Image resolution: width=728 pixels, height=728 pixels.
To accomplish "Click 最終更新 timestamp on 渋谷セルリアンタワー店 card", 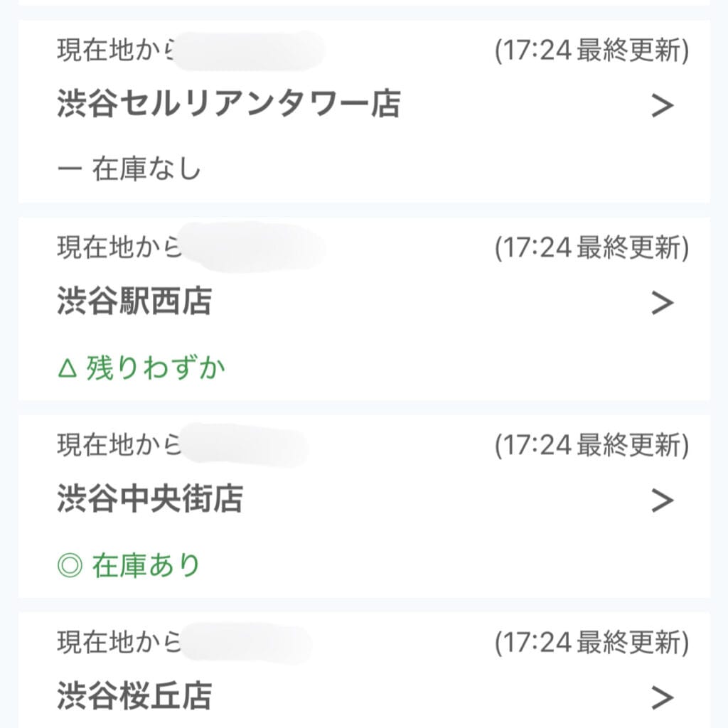I will coord(591,51).
